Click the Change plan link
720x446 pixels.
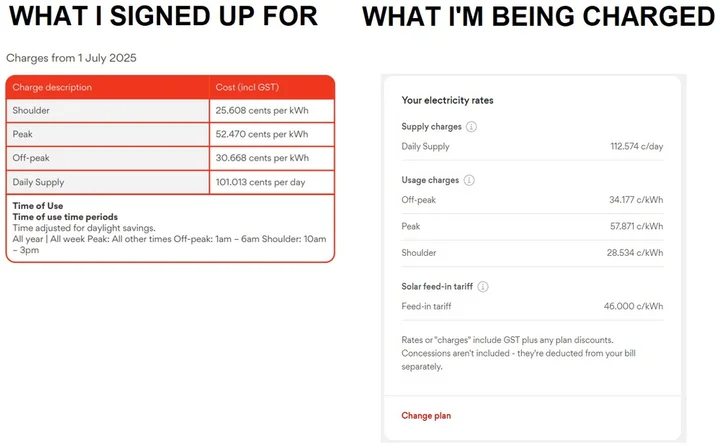coord(426,415)
